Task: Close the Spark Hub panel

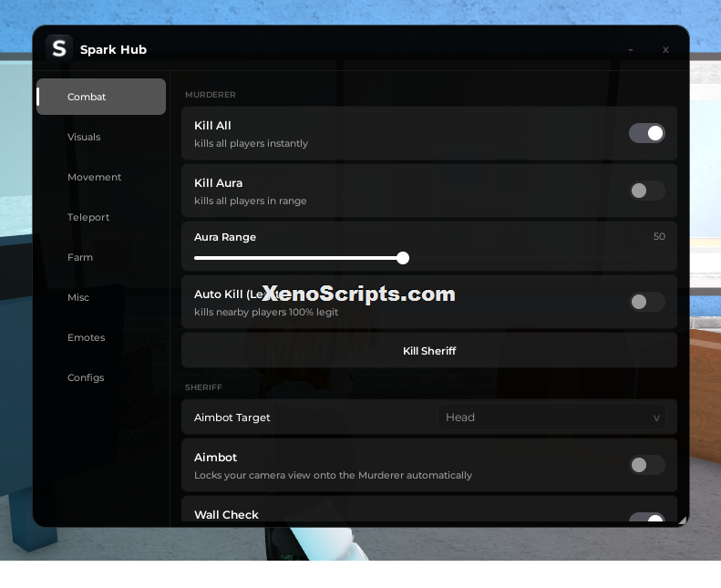Action: (x=665, y=49)
